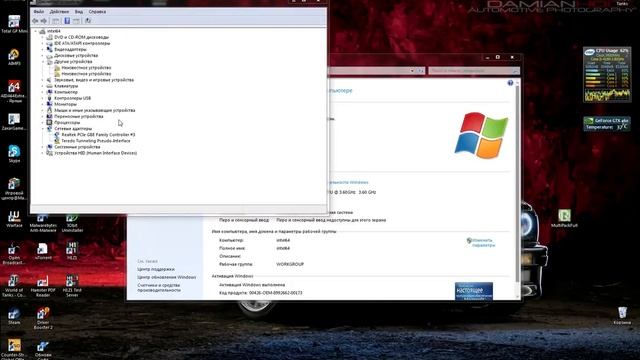Screen dimensions: 640x360
Task: Open the Counter-Strike desktop icon
Action: 14,349
